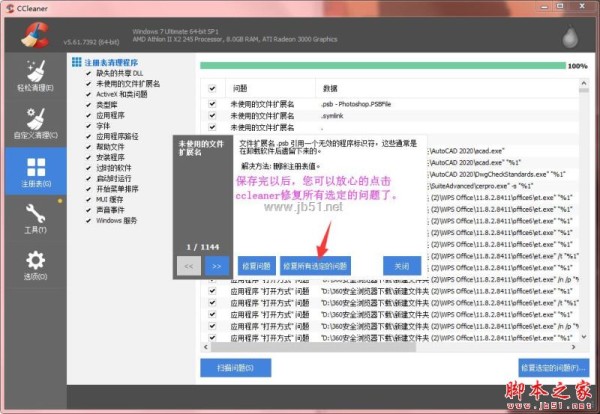Open the 选项 gear icon section
Screen dimensions: 600x414
point(34,264)
